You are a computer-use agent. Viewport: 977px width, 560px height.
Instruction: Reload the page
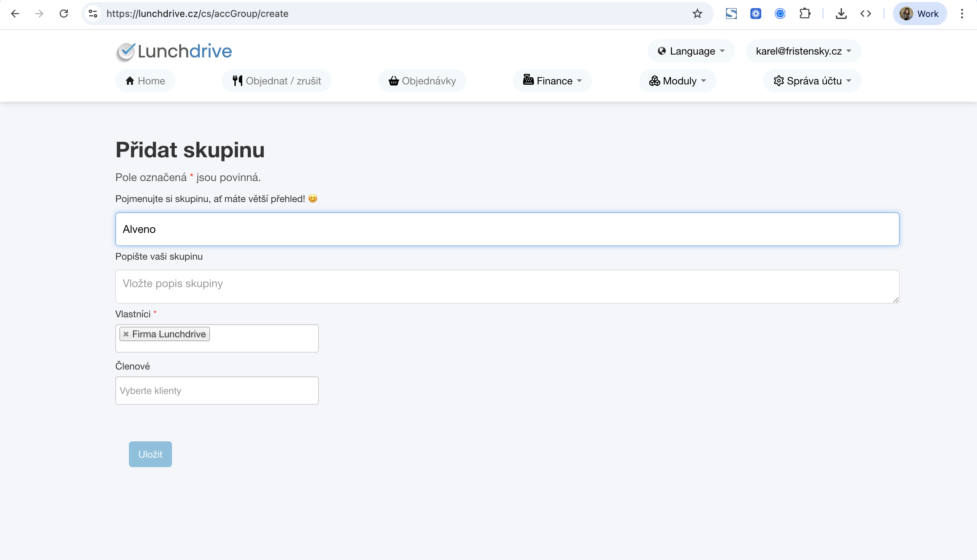[64, 14]
